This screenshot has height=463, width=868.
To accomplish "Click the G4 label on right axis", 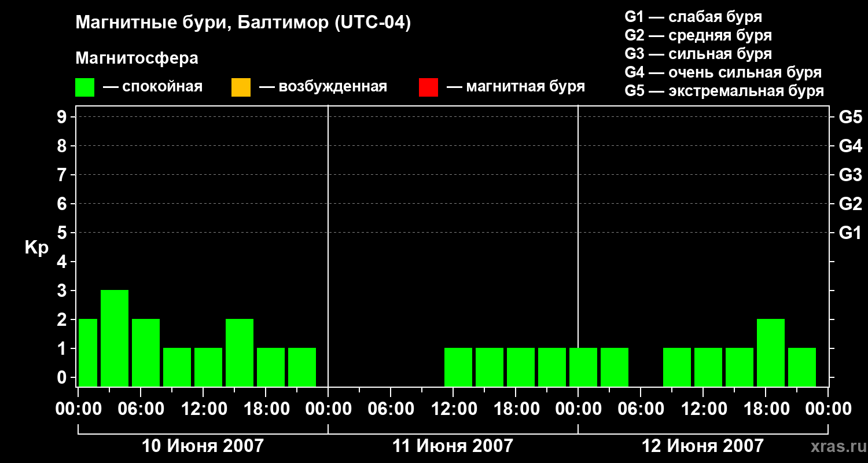I will pyautogui.click(x=850, y=146).
